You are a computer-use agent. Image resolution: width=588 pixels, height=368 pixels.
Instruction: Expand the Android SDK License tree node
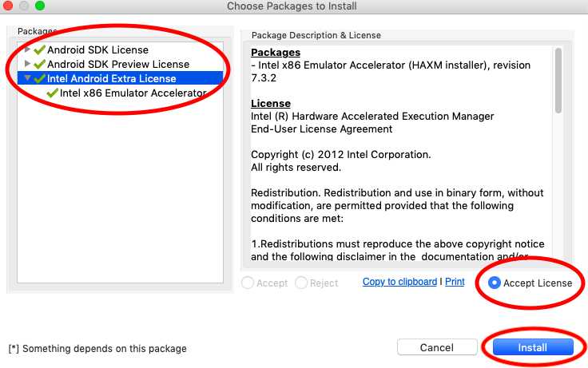point(28,49)
